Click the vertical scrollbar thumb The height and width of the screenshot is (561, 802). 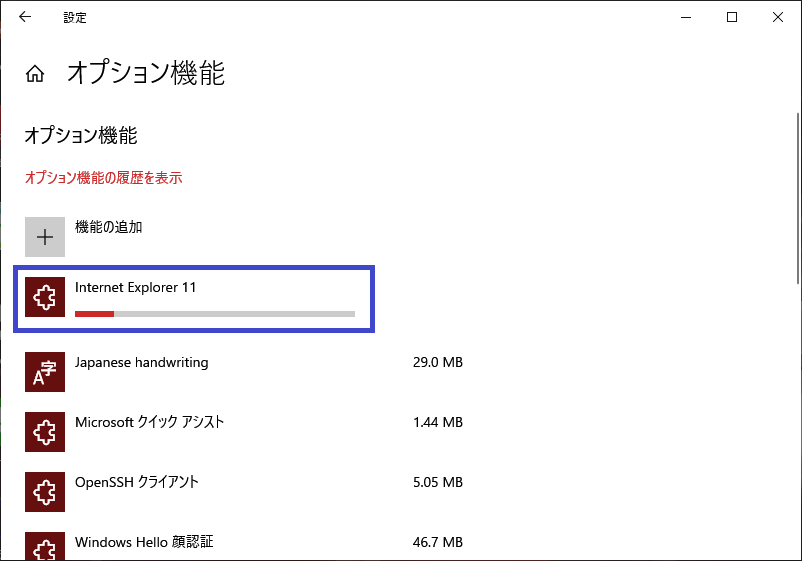(798, 198)
